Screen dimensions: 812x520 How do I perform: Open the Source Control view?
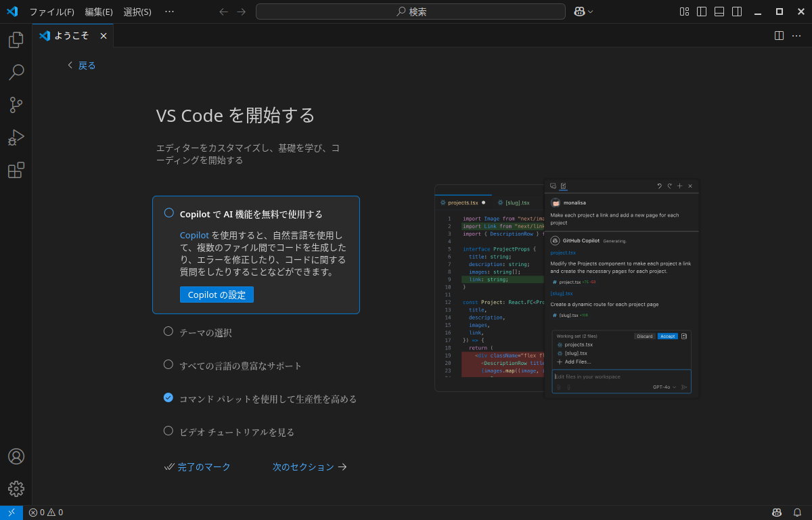16,105
